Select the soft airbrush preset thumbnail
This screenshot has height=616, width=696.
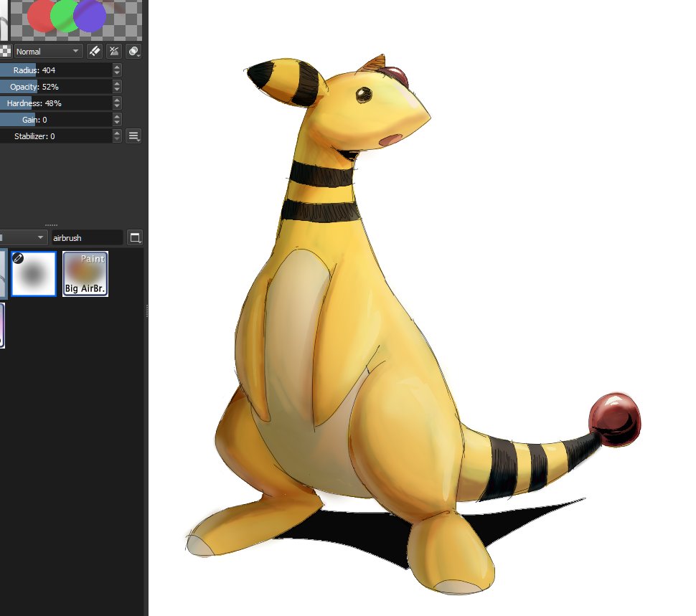tap(34, 274)
